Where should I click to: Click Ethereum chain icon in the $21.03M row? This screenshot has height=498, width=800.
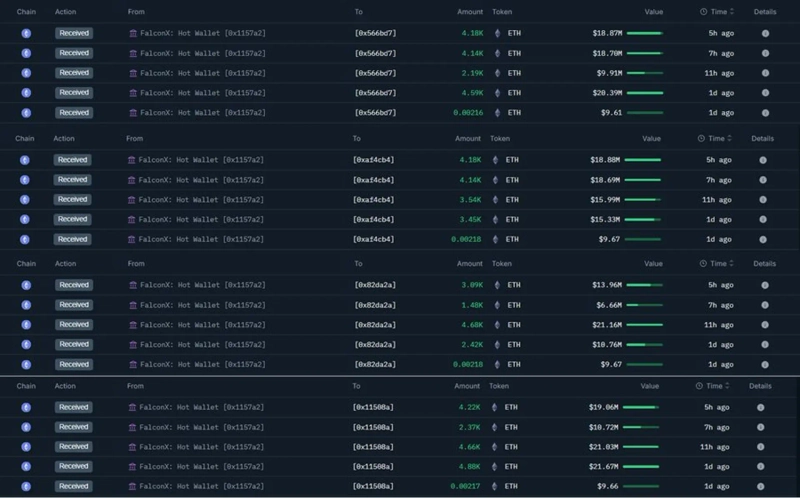coord(26,447)
